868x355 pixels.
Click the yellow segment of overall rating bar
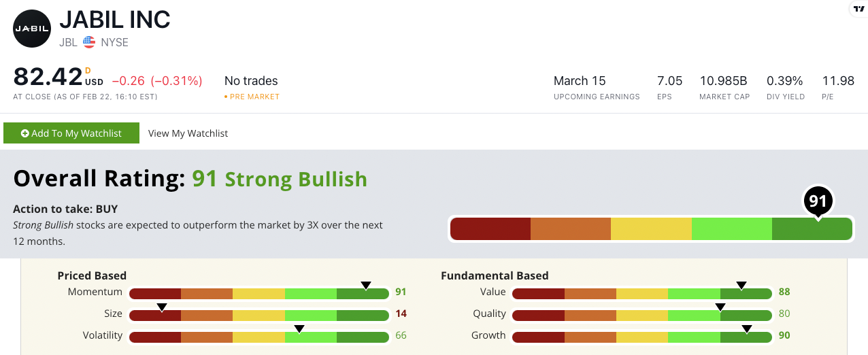pyautogui.click(x=651, y=229)
